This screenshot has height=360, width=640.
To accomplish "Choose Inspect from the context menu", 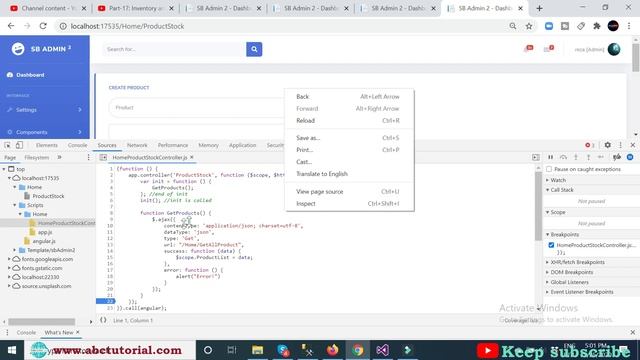I will [x=349, y=204].
